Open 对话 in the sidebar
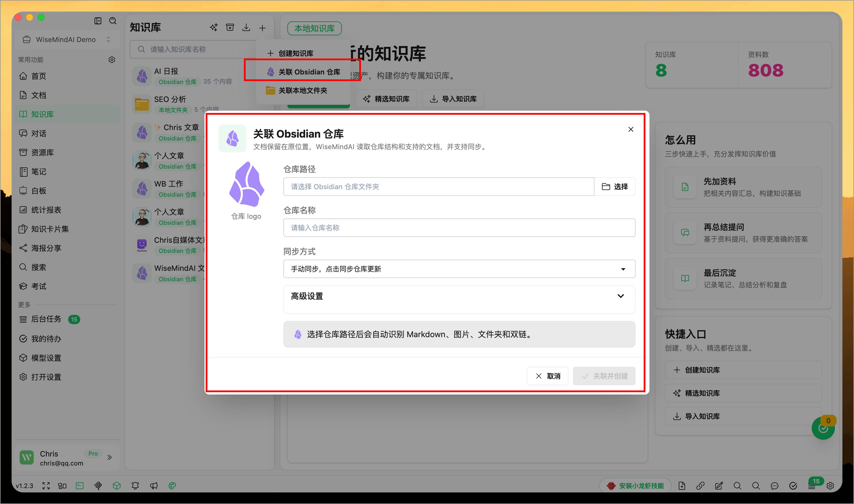Screen dimensions: 854x504 67,134
